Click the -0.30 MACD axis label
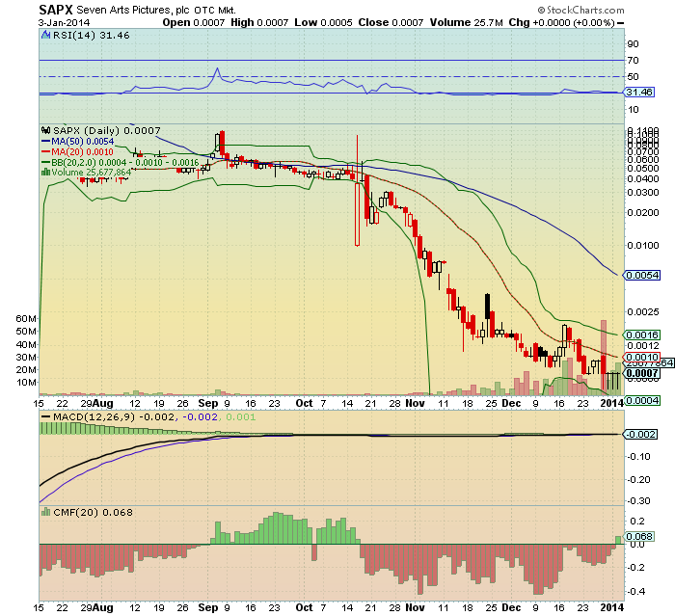 [638, 501]
